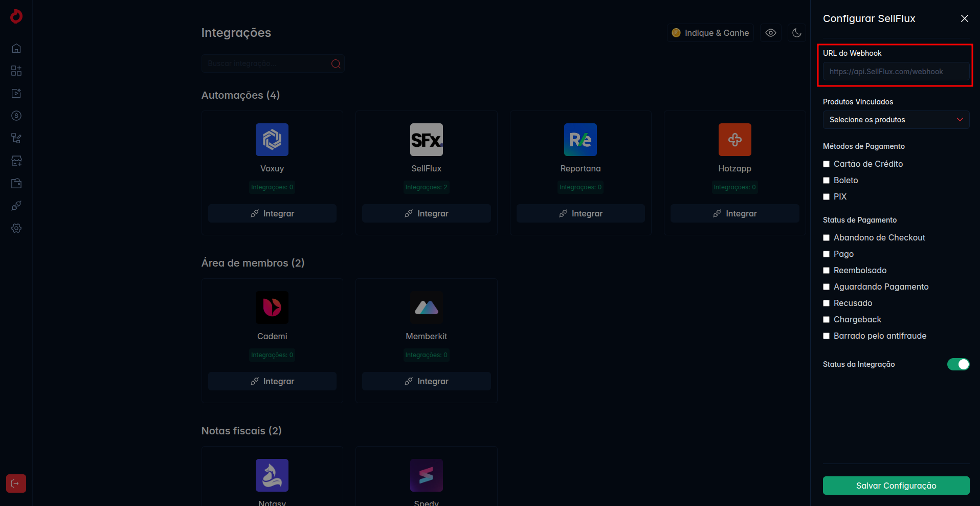The width and height of the screenshot is (980, 506).
Task: Open the integrations plug icon in sidebar
Action: [x=16, y=206]
